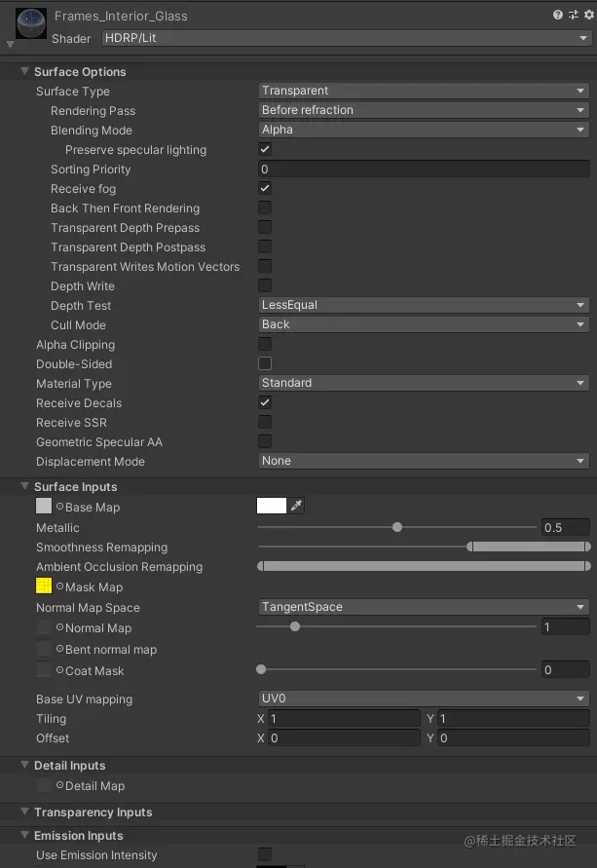Viewport: 597px width, 868px height.
Task: Click the Offset Y input field
Action: tap(513, 737)
